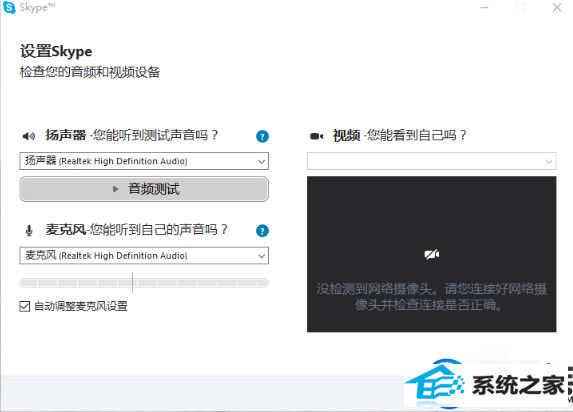Click the play triangle on 音频测试 button
The width and height of the screenshot is (573, 412).
pos(115,189)
